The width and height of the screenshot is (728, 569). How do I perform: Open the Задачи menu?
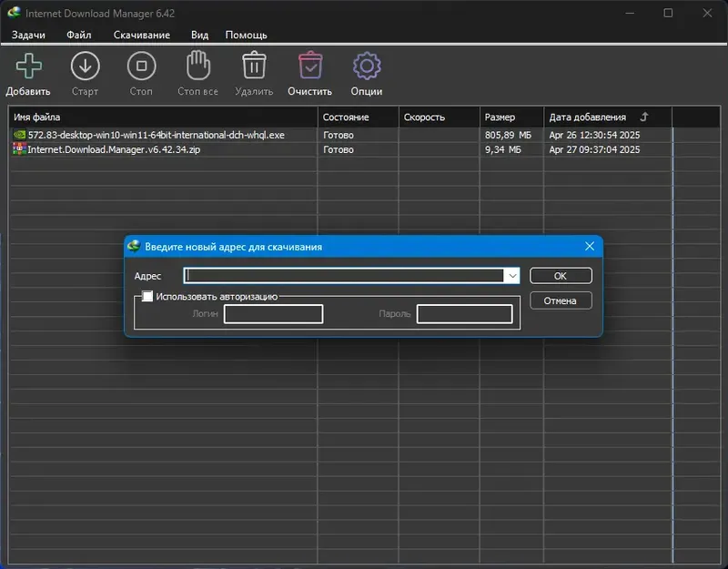click(x=28, y=35)
